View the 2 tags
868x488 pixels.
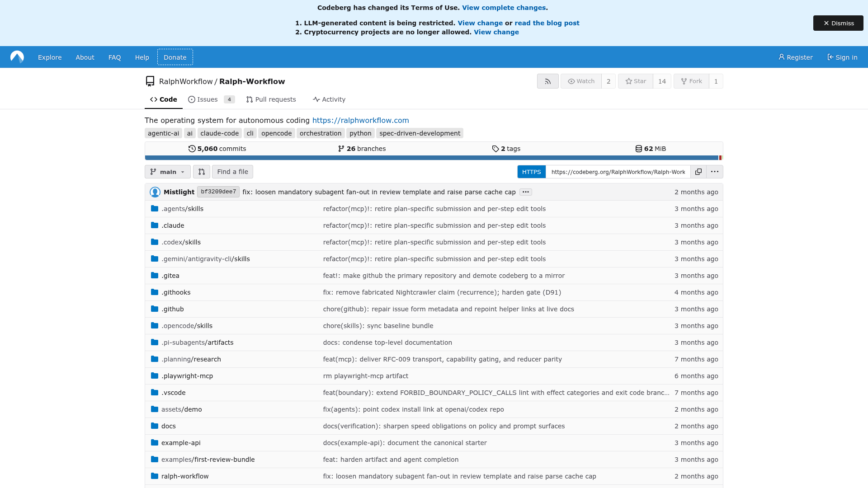[x=506, y=149]
